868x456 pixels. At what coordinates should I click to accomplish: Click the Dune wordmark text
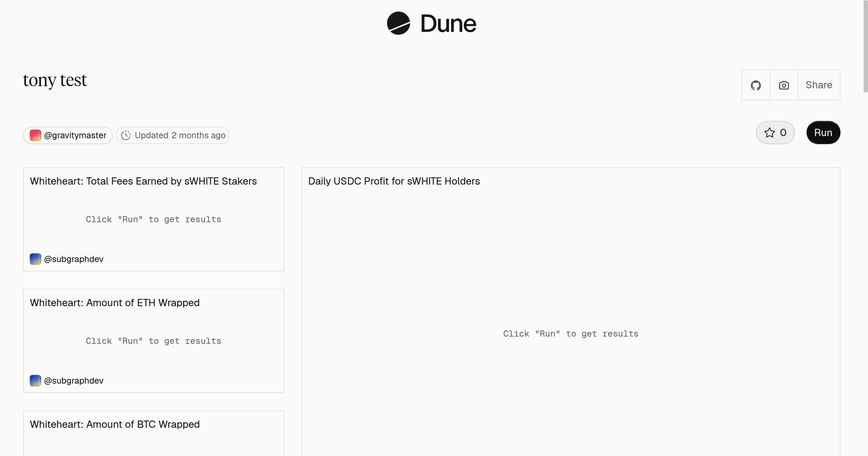448,24
